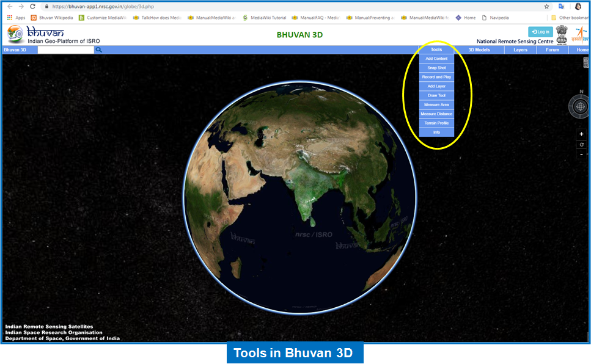Screen dimensions: 591x364
Task: Open the Other bookmarks folder
Action: tap(570, 18)
